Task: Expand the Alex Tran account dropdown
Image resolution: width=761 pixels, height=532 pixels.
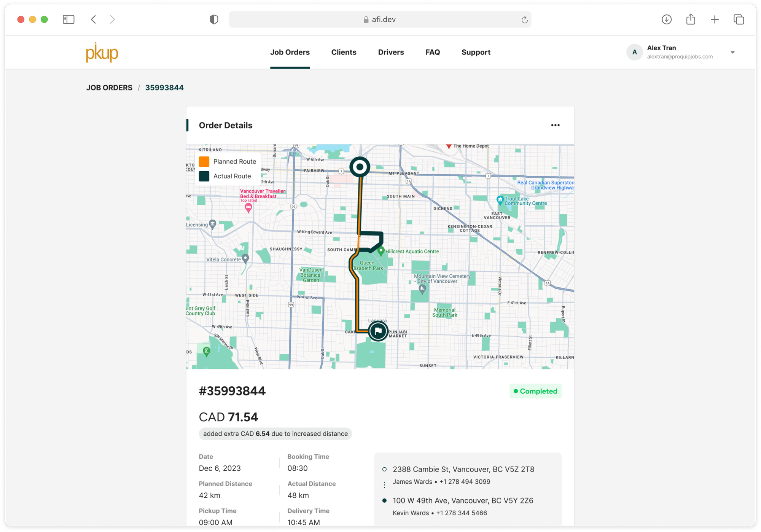Action: pos(732,53)
